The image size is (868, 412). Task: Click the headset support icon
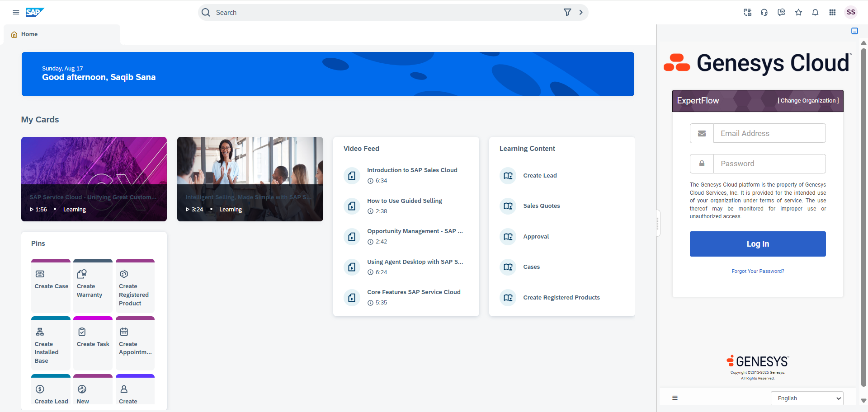pyautogui.click(x=764, y=12)
